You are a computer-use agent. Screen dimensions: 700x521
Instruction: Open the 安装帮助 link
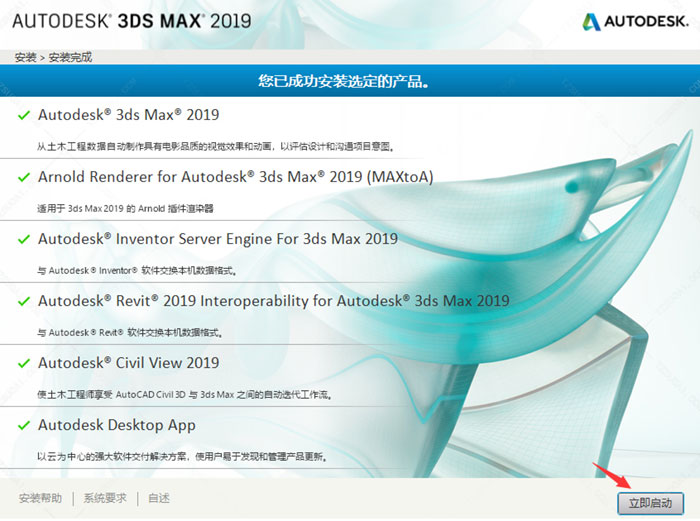coord(41,498)
